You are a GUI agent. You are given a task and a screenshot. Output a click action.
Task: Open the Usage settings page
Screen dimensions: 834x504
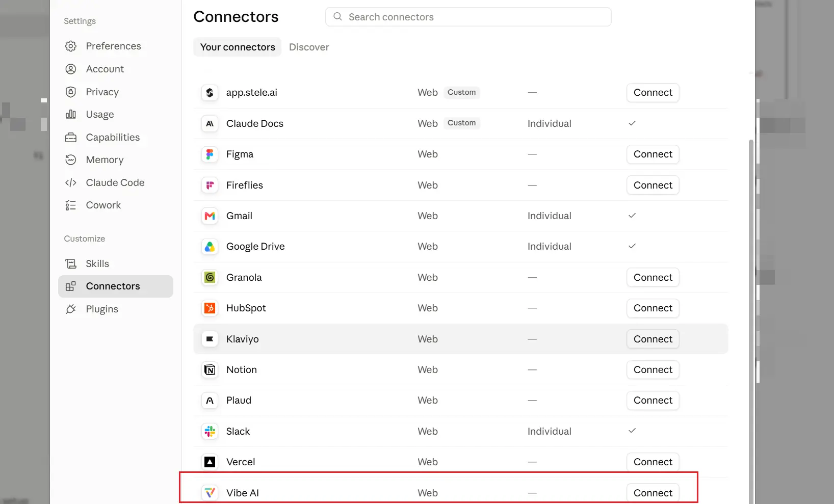click(x=116, y=114)
